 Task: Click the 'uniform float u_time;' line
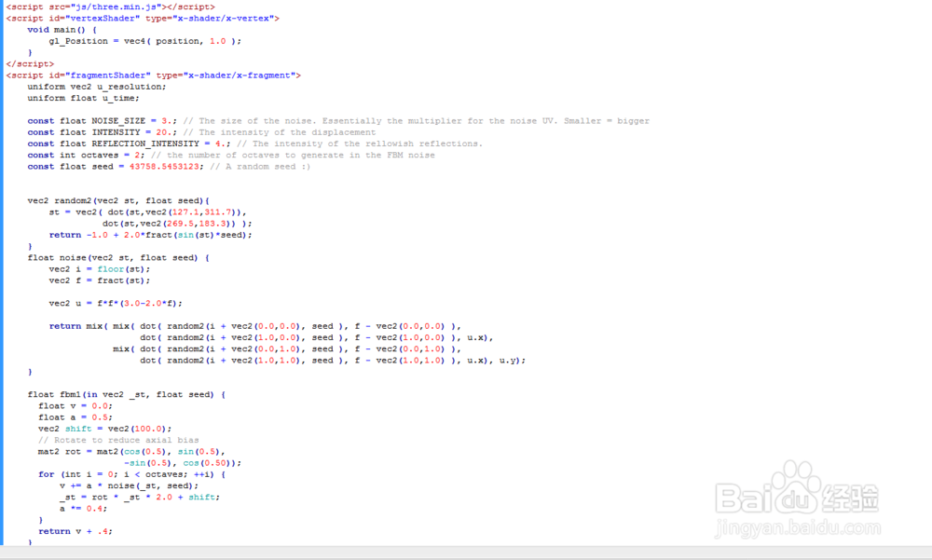coord(83,98)
